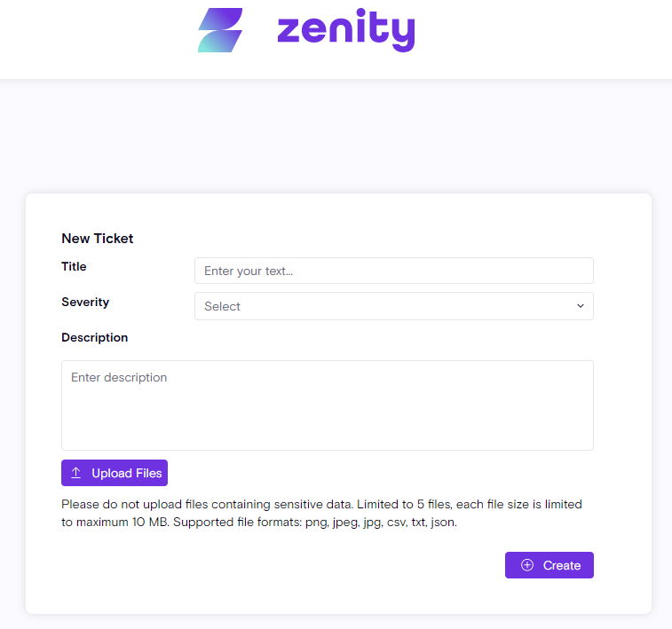Viewport: 672px width, 629px height.
Task: Expand the Severity chevron arrow
Action: (581, 306)
